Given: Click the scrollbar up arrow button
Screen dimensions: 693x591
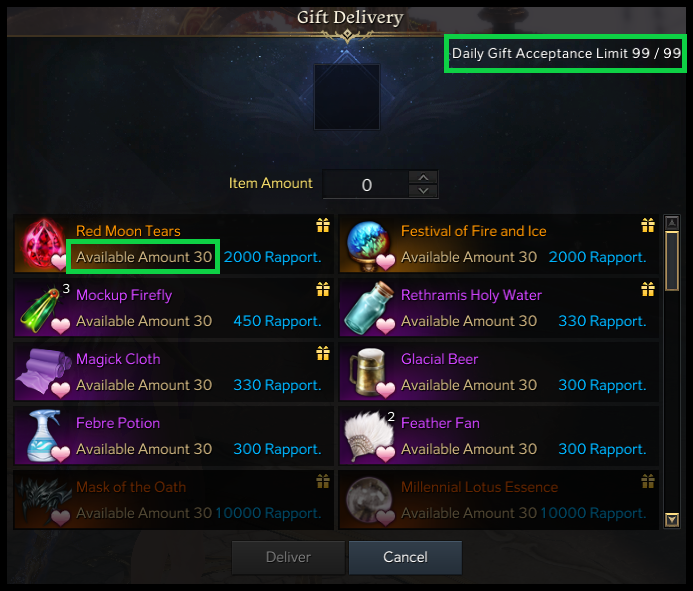Looking at the screenshot, I should click(x=672, y=222).
